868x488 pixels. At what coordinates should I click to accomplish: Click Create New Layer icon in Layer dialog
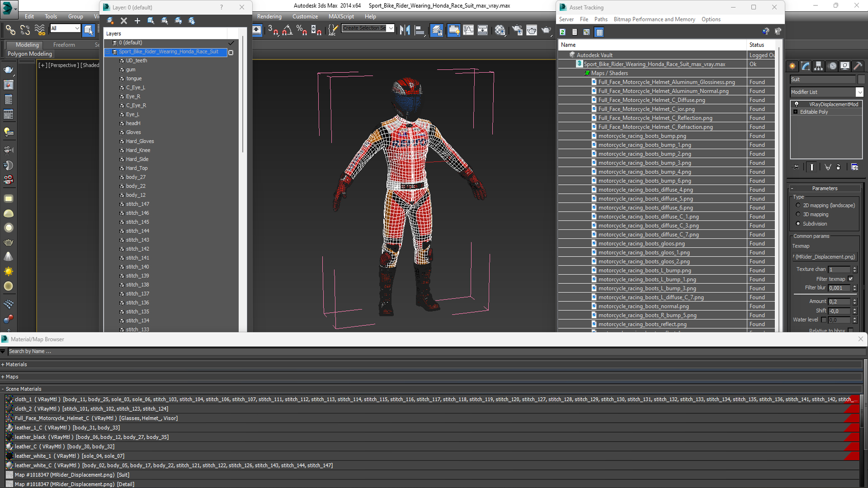click(x=110, y=21)
